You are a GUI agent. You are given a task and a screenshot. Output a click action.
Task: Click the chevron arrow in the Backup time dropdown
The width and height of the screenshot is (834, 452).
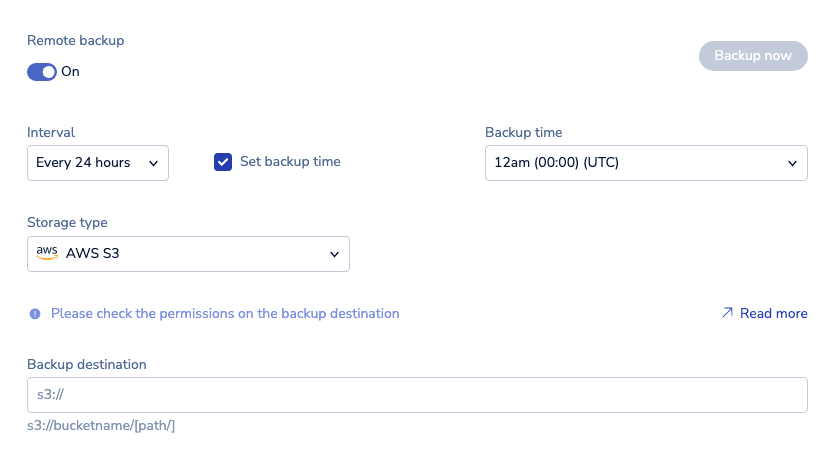792,163
